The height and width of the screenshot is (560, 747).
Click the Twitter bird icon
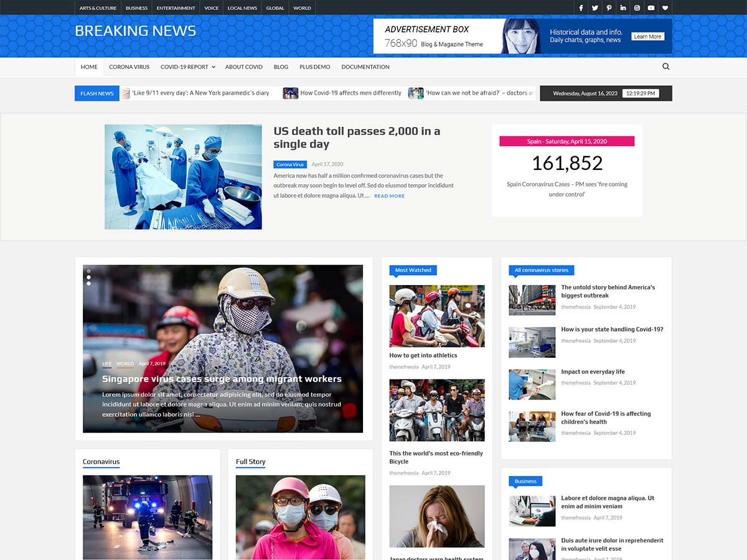pyautogui.click(x=595, y=8)
